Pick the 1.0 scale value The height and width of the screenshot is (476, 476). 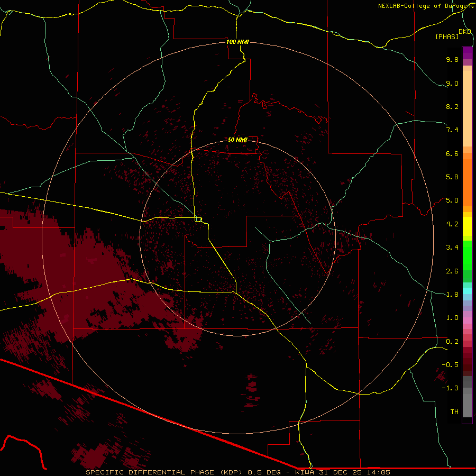(x=452, y=318)
